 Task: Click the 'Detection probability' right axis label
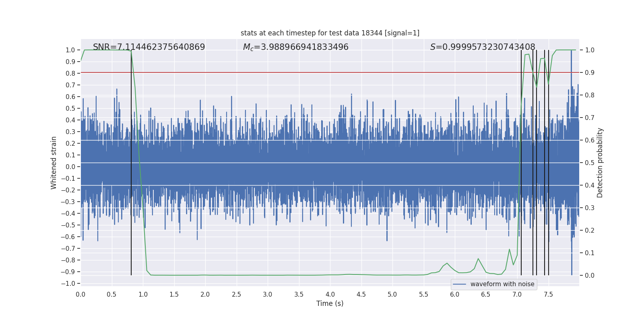[x=600, y=163]
